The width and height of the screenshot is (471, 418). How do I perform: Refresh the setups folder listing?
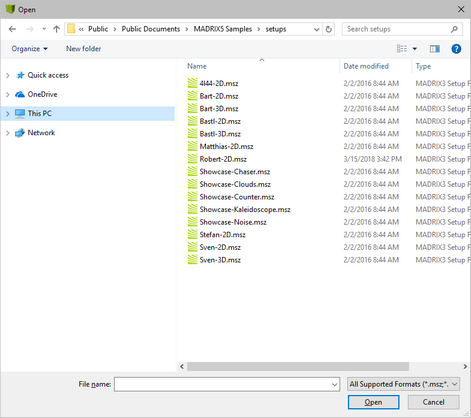click(329, 29)
